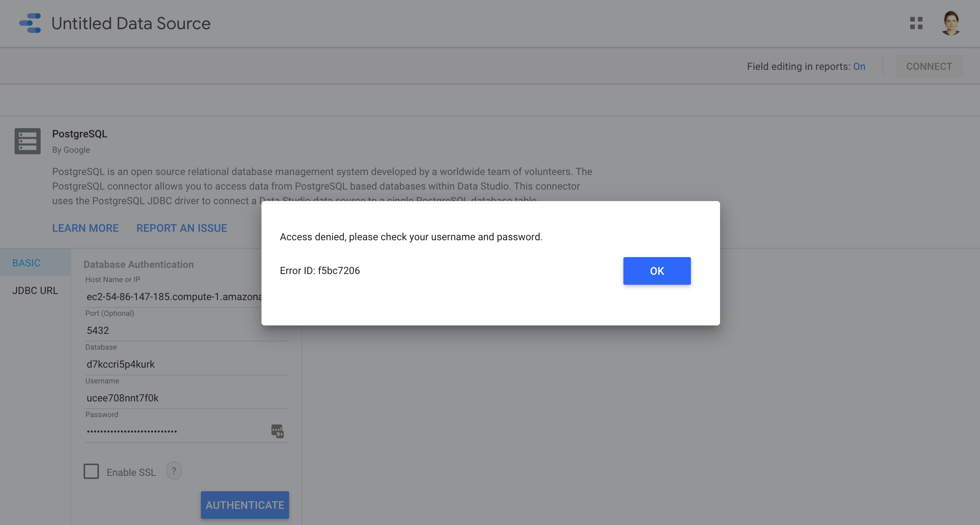Click OK to dismiss the error dialog
The width and height of the screenshot is (980, 525).
pos(657,271)
